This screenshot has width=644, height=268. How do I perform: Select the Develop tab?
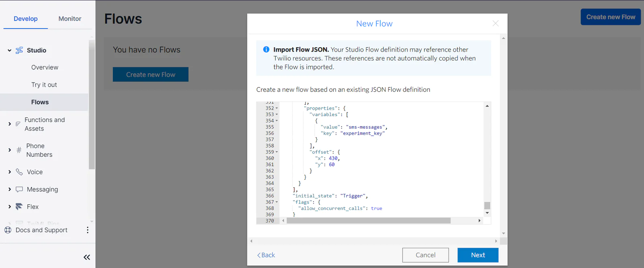(x=25, y=19)
